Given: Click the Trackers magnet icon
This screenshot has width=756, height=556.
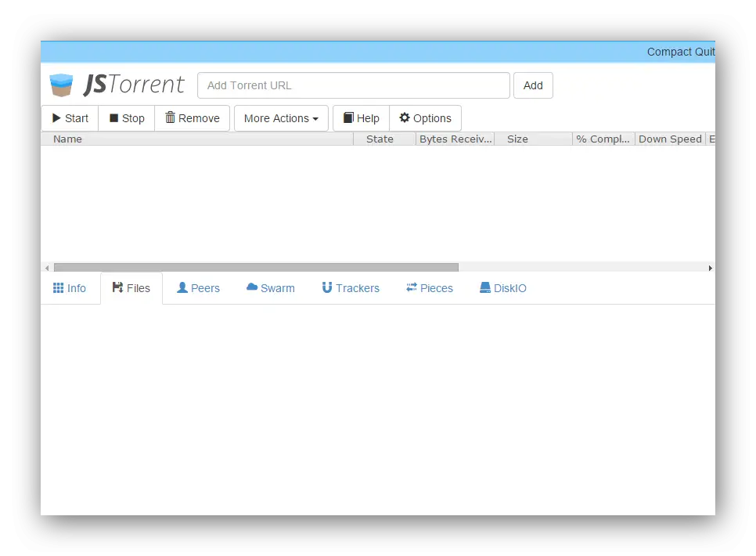Looking at the screenshot, I should click(327, 287).
